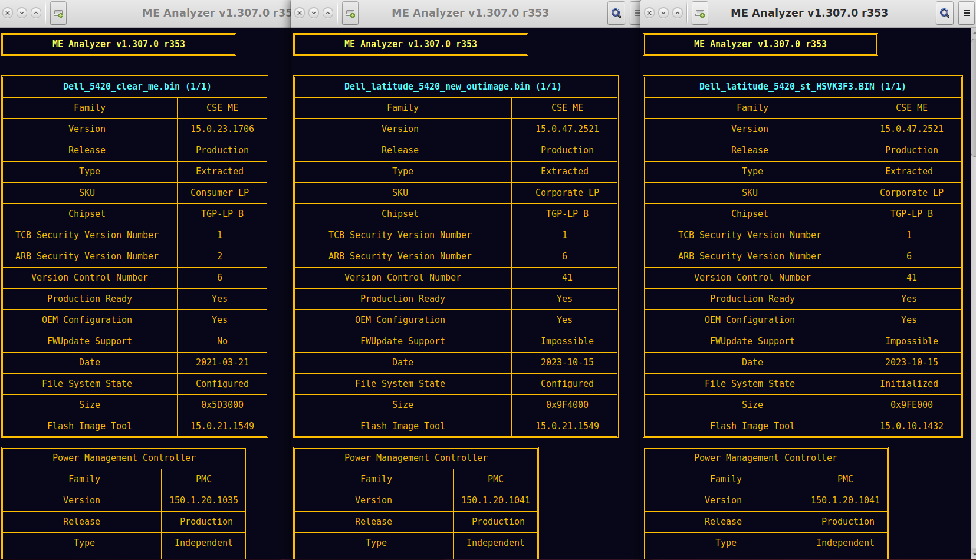Viewport: 976px width, 560px height.
Task: Maximize the HSVK3F3 terminal window
Action: pos(678,12)
